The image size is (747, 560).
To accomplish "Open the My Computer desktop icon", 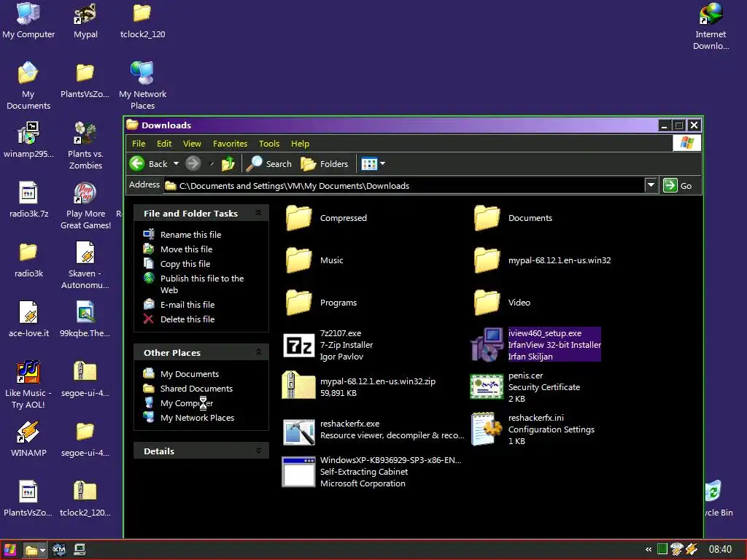I will pyautogui.click(x=28, y=21).
